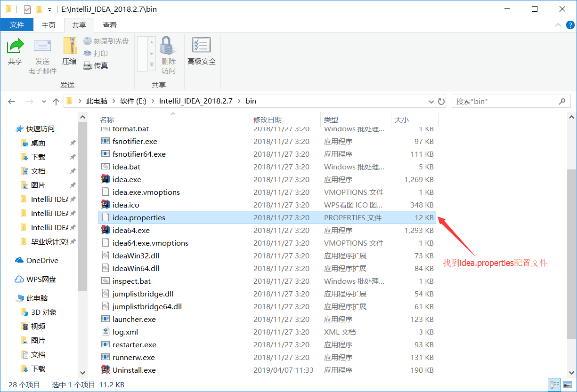Screen dimensions: 577x392
Task: Go up one folder level
Action: pos(56,101)
